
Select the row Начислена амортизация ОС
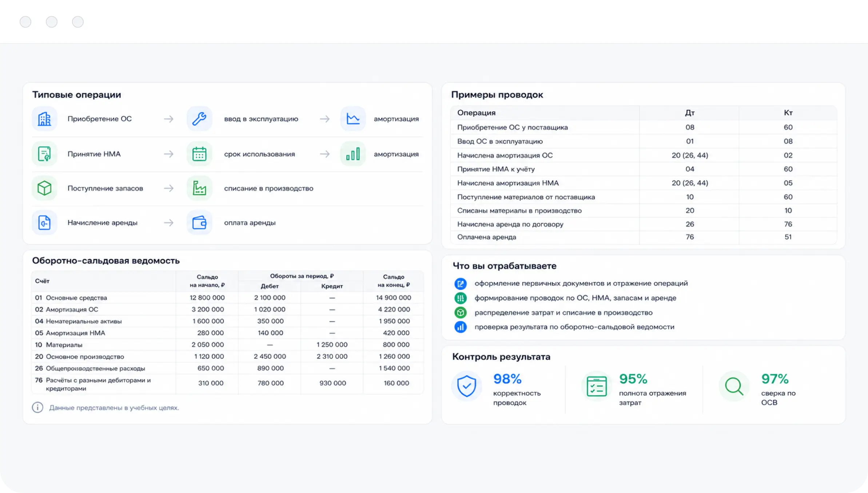click(x=644, y=155)
